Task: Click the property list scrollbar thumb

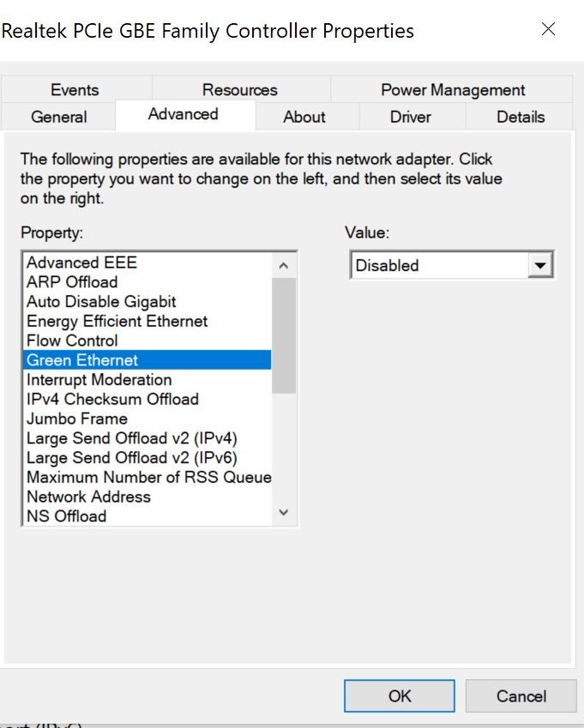Action: coord(284,334)
